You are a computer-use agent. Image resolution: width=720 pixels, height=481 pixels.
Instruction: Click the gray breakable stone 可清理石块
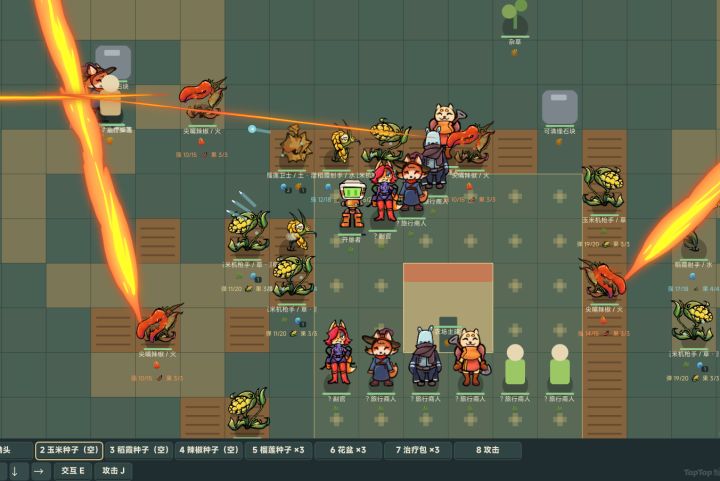(559, 107)
